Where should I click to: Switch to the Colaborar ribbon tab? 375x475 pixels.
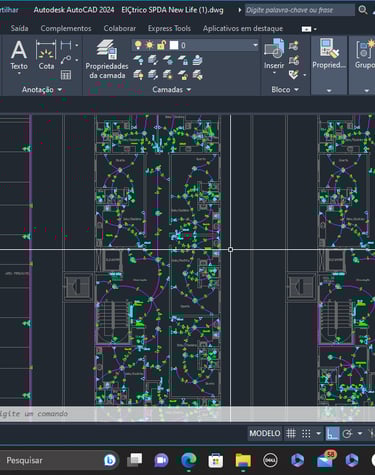tap(120, 28)
